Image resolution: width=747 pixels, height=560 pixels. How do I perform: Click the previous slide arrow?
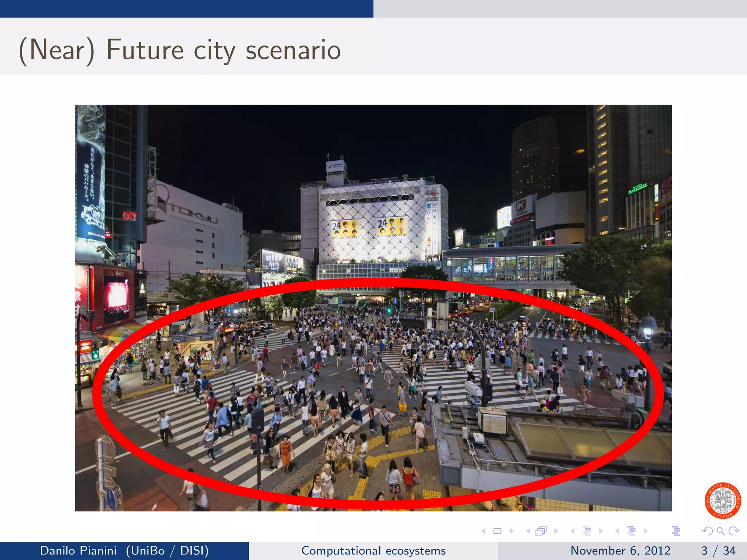[483, 531]
